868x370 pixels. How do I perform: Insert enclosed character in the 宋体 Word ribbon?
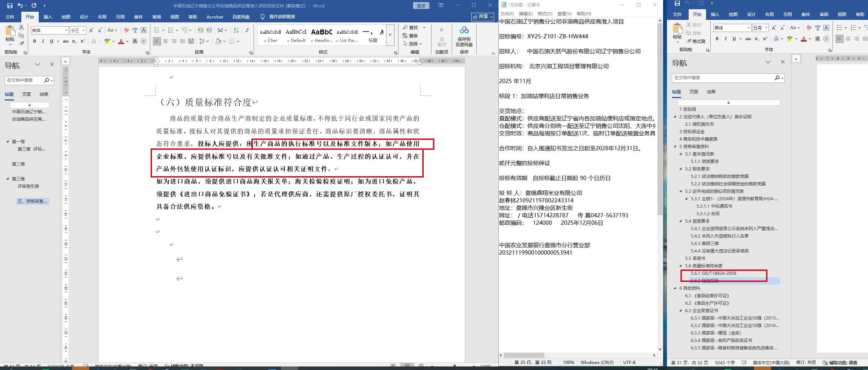click(143, 41)
